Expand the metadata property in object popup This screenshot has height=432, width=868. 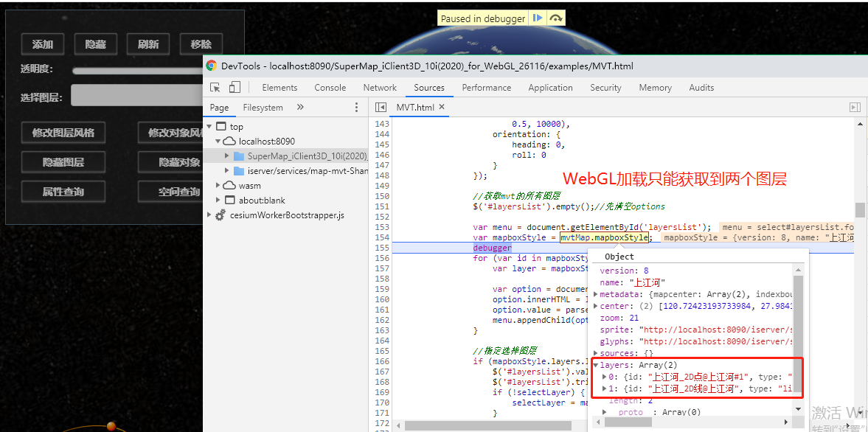click(x=596, y=294)
